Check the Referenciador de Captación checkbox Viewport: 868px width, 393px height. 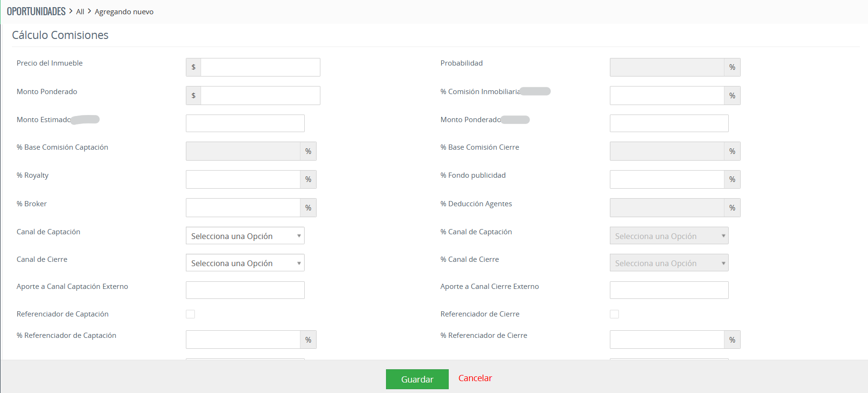pos(191,314)
